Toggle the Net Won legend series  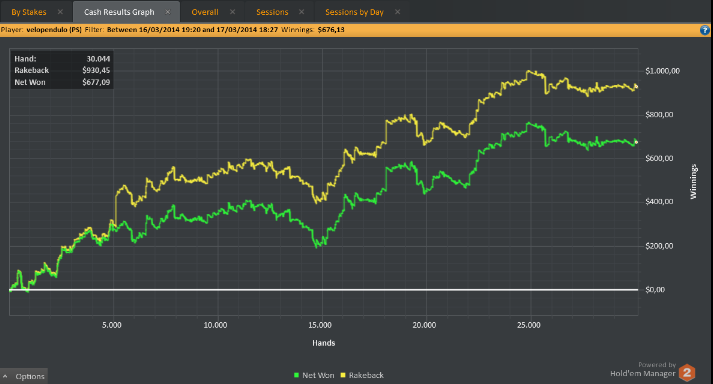pos(314,375)
